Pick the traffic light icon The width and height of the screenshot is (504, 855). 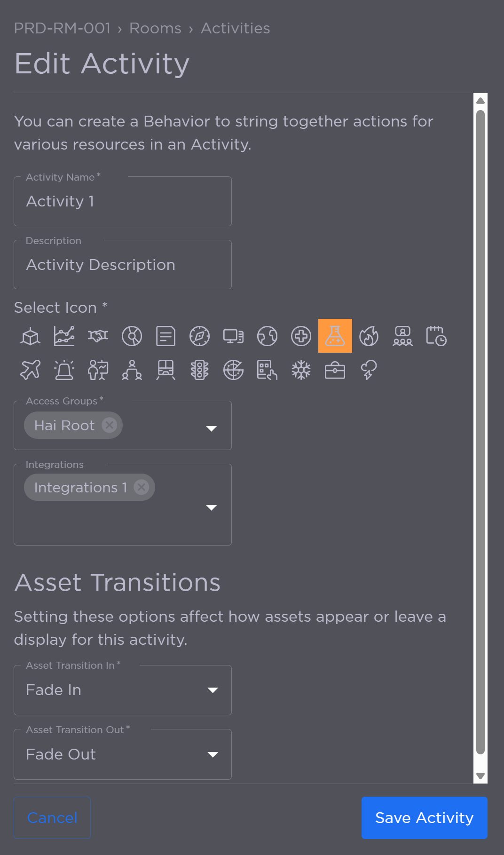point(199,370)
